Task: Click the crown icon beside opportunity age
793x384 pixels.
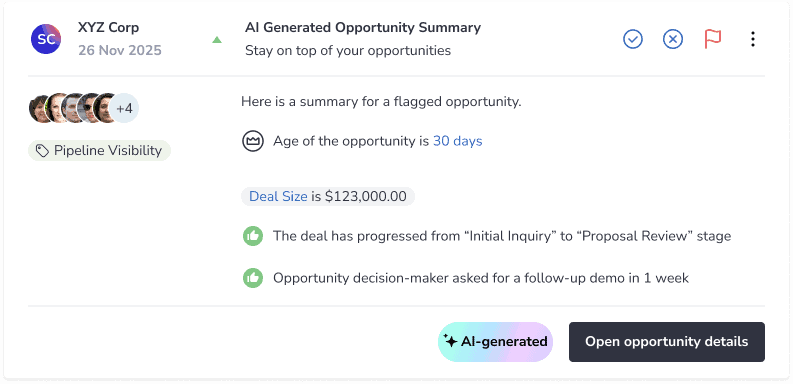Action: pos(252,141)
